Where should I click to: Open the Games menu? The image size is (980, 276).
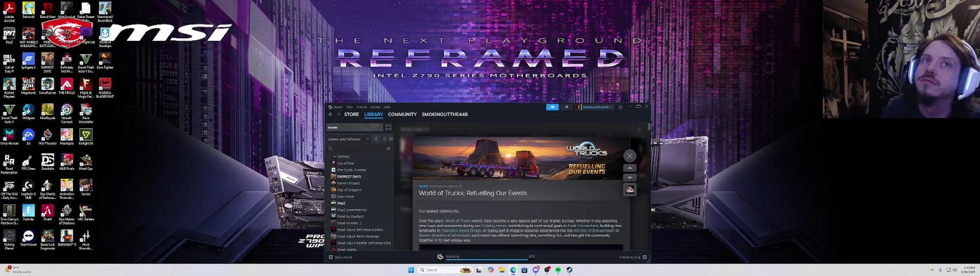(375, 107)
